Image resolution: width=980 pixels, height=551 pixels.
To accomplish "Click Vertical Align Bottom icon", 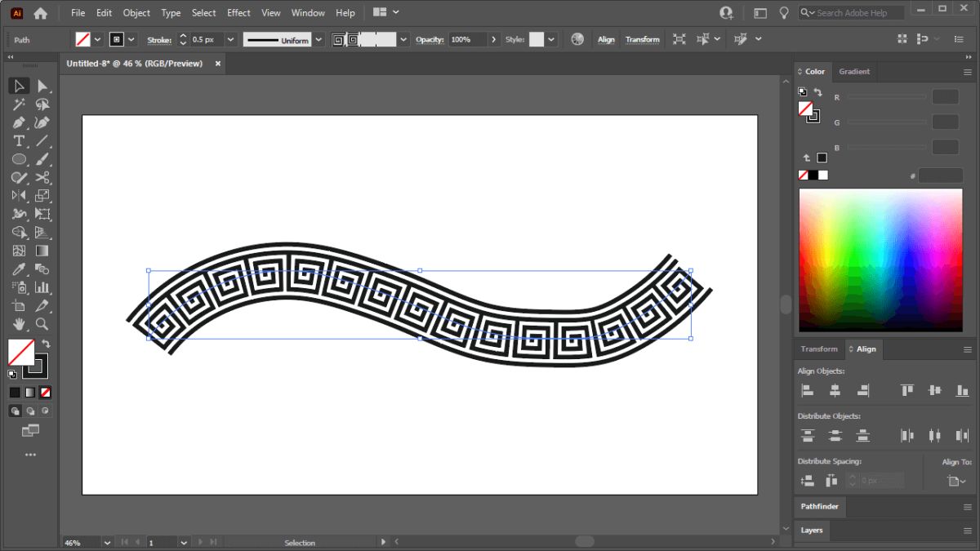I will point(962,391).
